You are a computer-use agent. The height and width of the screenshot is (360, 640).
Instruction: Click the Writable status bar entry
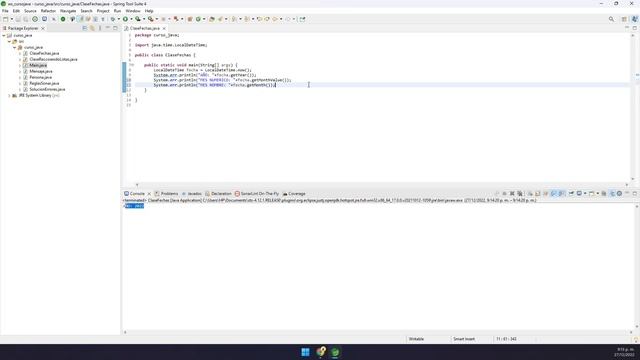click(416, 339)
